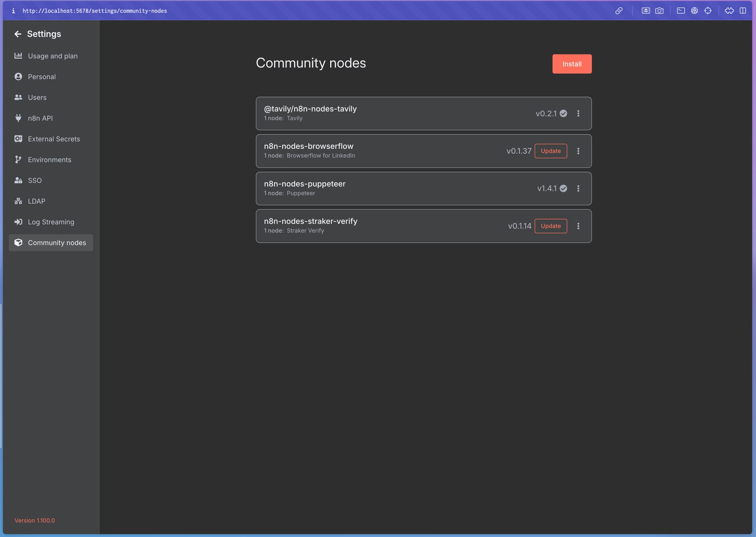Click the SSO user-lock icon
The height and width of the screenshot is (537, 756).
click(x=18, y=180)
